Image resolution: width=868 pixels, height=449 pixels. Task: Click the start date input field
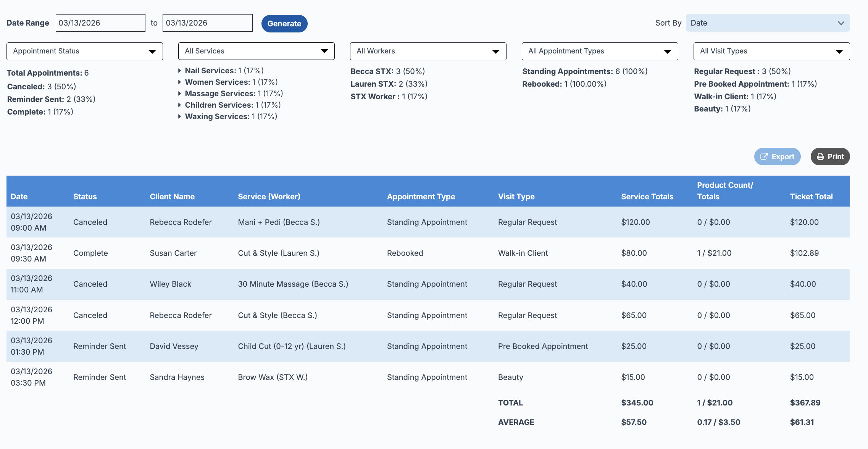(x=100, y=23)
